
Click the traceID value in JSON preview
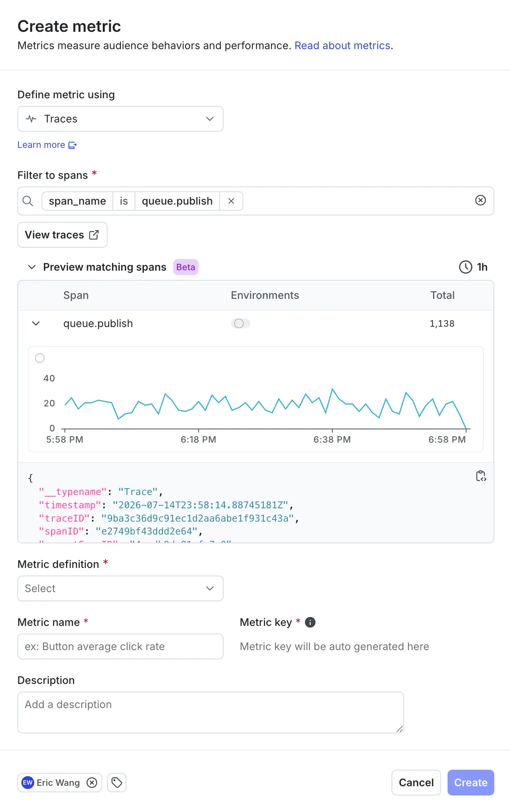[197, 518]
